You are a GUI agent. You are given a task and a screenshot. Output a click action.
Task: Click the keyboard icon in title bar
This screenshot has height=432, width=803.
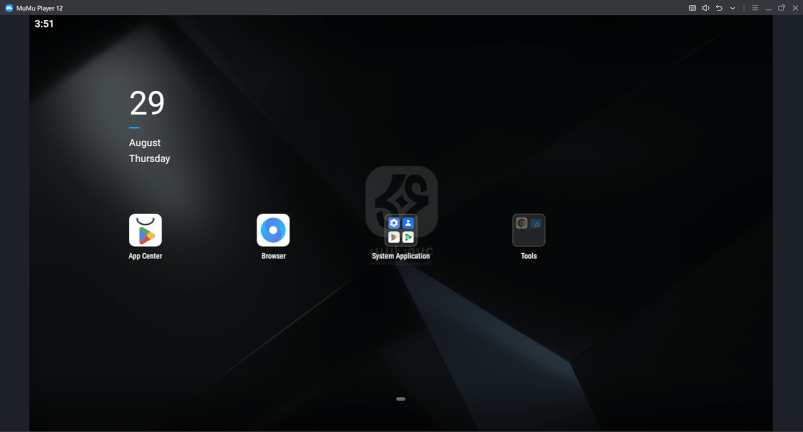(692, 8)
